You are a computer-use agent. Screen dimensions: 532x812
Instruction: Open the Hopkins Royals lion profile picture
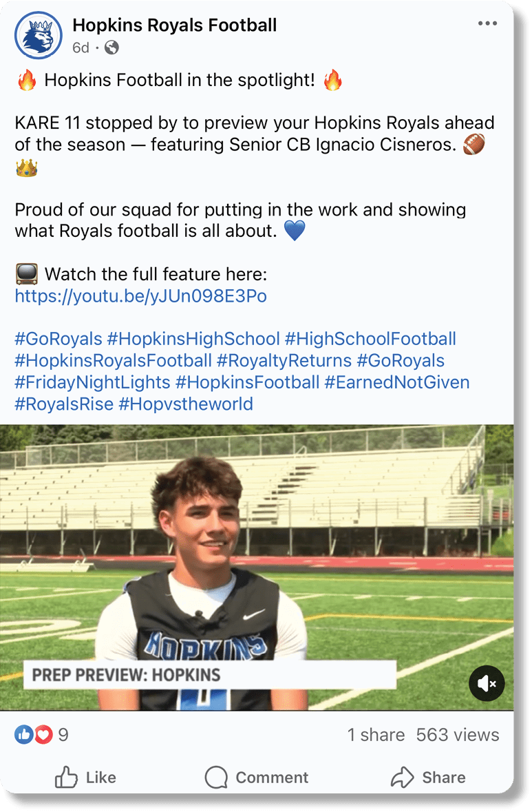pos(39,35)
